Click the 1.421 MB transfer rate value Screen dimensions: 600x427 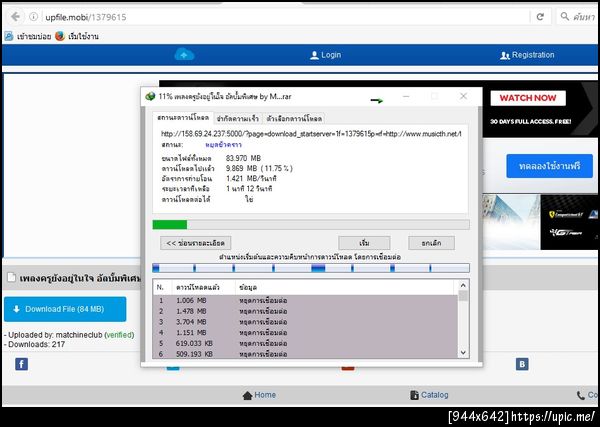pos(251,179)
